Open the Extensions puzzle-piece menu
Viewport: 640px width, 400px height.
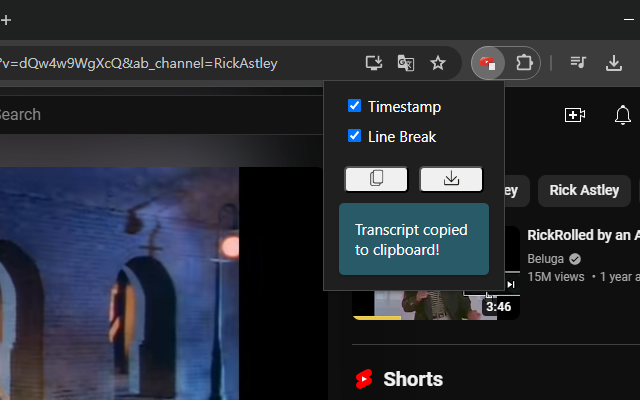(524, 63)
